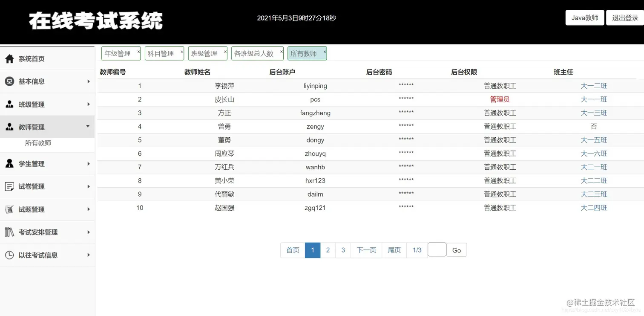
Task: Open class link 大一三班
Action: coord(594,113)
